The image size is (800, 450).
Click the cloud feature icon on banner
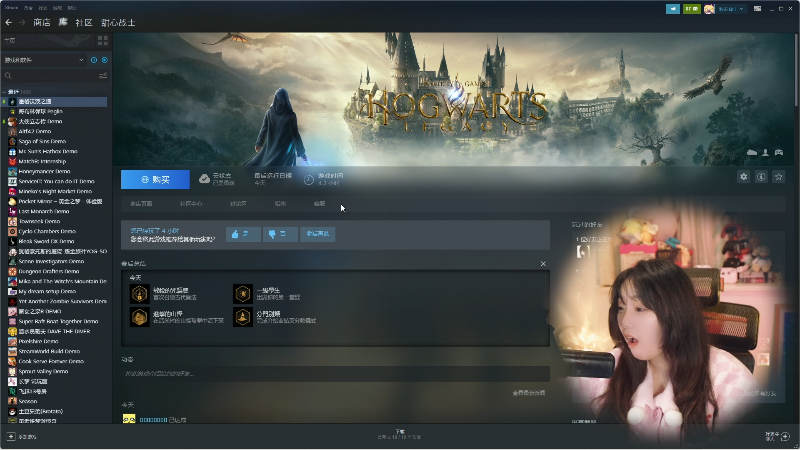(752, 152)
